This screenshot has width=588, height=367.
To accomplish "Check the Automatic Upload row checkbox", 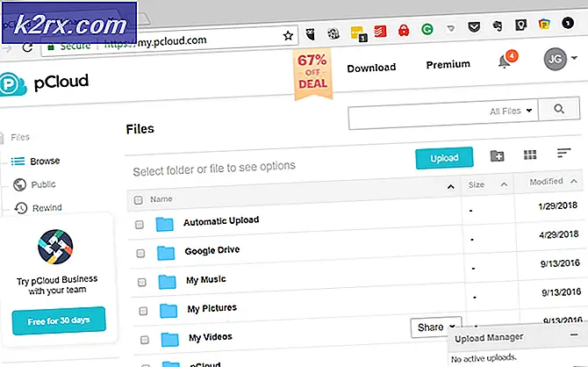I will (x=140, y=225).
